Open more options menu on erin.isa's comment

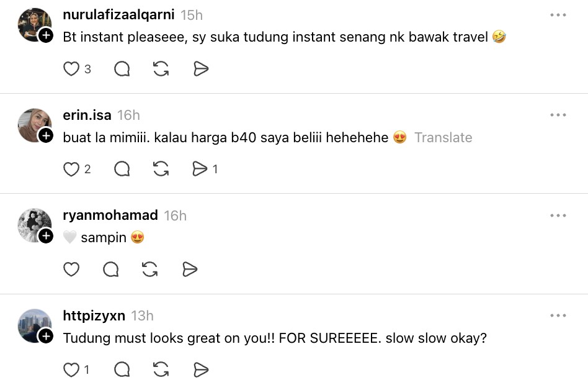pyautogui.click(x=558, y=115)
